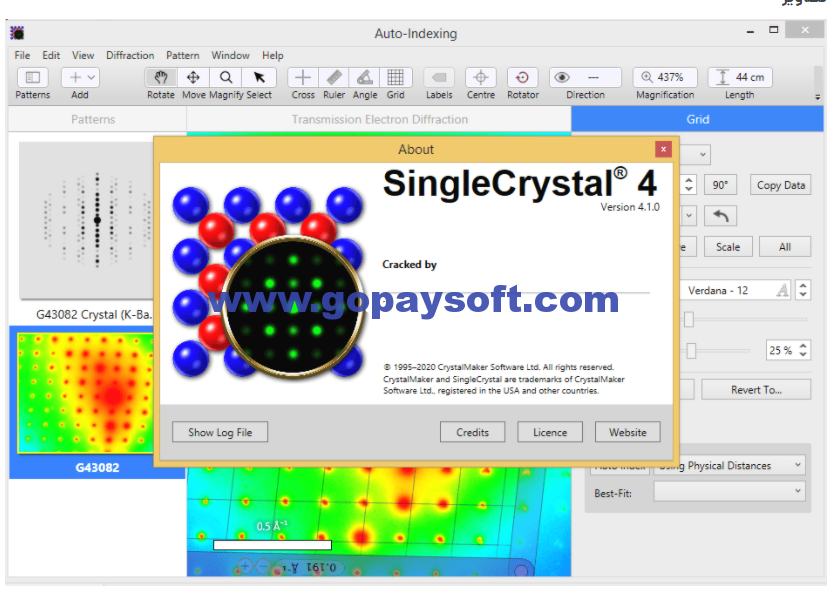This screenshot has width=831, height=602.
Task: Adjust the stepper left of 90°
Action: click(x=688, y=184)
